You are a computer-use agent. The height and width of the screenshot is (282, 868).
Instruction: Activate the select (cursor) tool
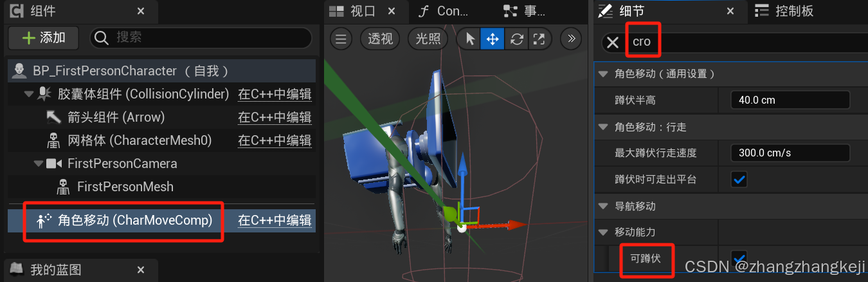470,39
